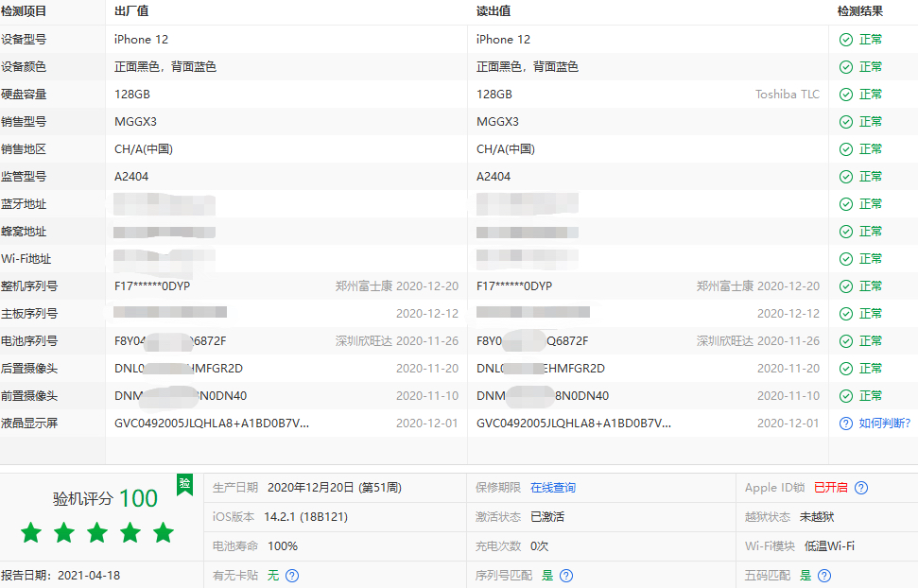Click read-side 深圳欣旺达 2020-11-26 note
918x588 pixels.
[758, 341]
